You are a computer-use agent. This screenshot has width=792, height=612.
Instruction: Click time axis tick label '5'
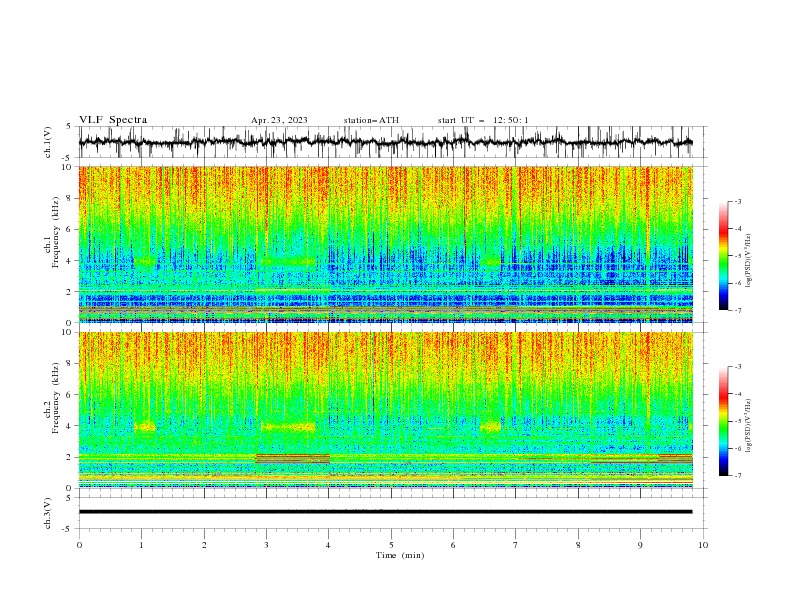point(391,545)
